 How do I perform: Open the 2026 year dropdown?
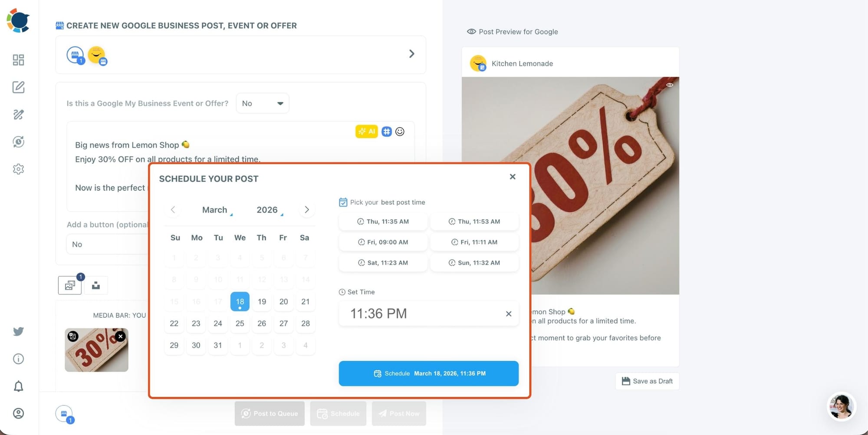click(270, 210)
